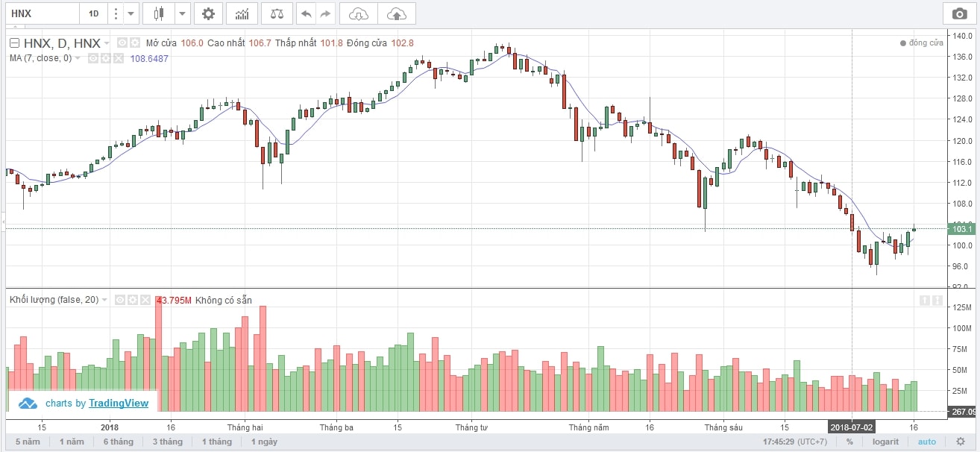Select the 6 tháng time range
Screen dimensions: 980x452
[x=118, y=442]
